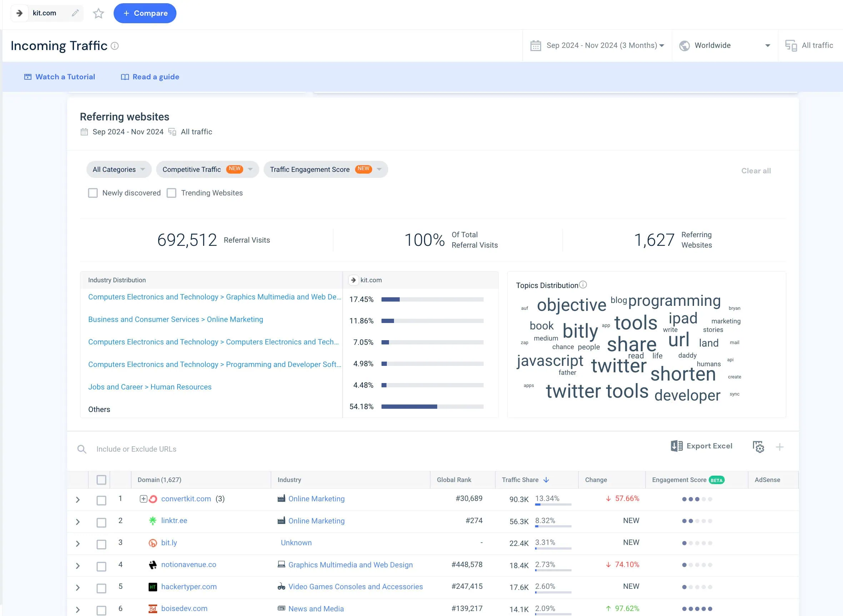Viewport: 843px width, 616px height.
Task: Click the 17.45% industry distribution bar
Action: [432, 299]
